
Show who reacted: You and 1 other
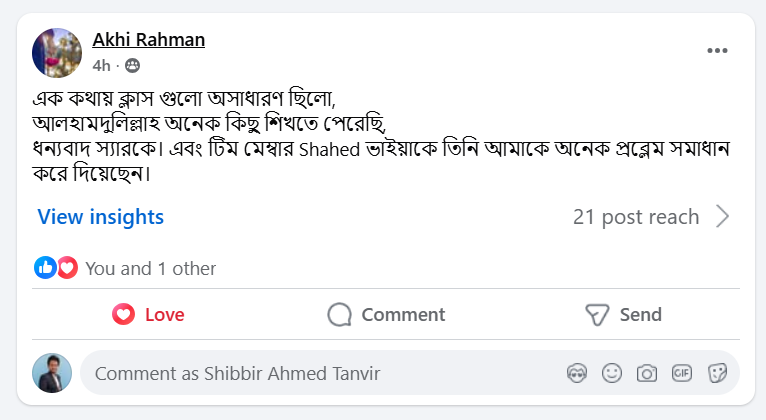(x=150, y=268)
